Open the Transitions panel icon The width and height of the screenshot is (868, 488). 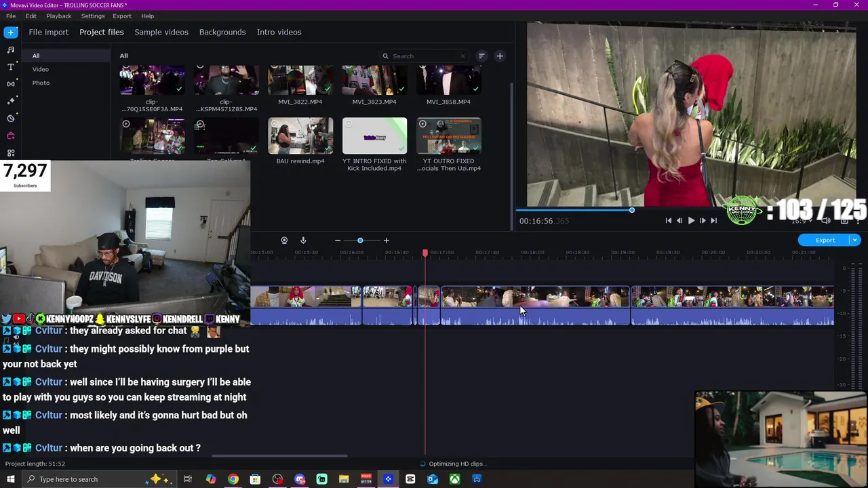coord(11,83)
